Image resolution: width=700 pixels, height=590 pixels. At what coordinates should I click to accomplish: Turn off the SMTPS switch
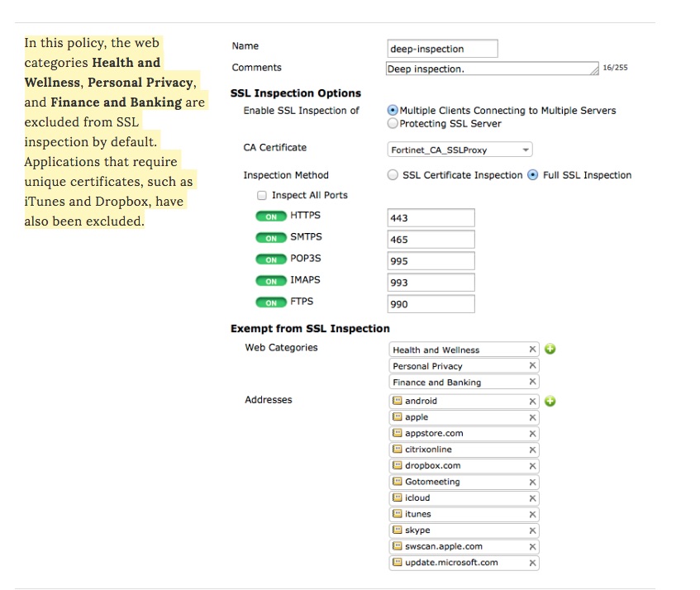coord(271,238)
